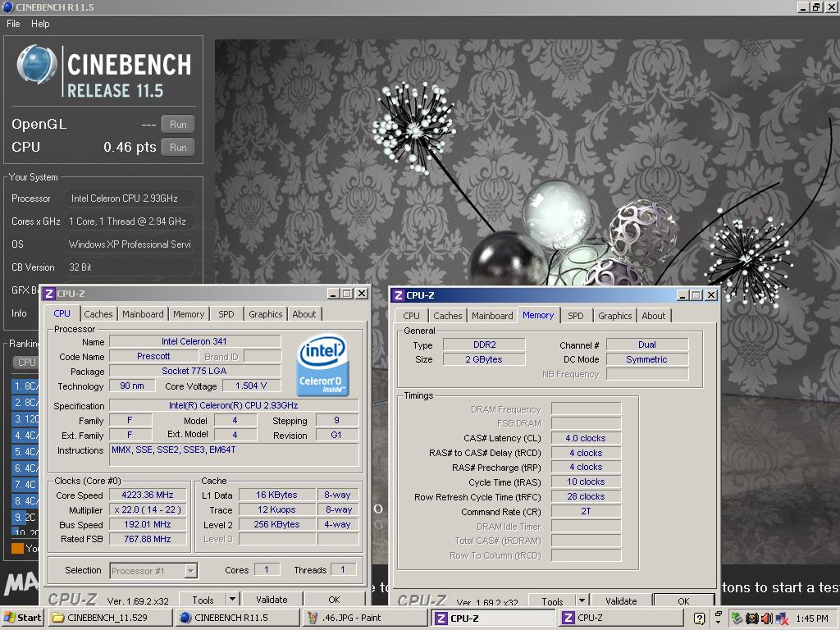The width and height of the screenshot is (840, 630).
Task: Run the OpenGL benchmark
Action: 178,125
